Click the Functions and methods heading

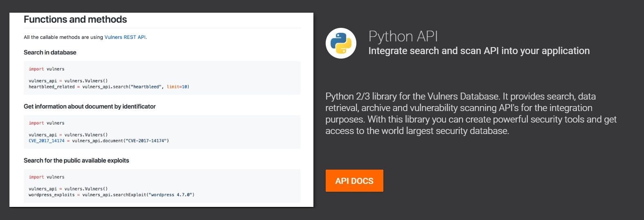pyautogui.click(x=75, y=19)
